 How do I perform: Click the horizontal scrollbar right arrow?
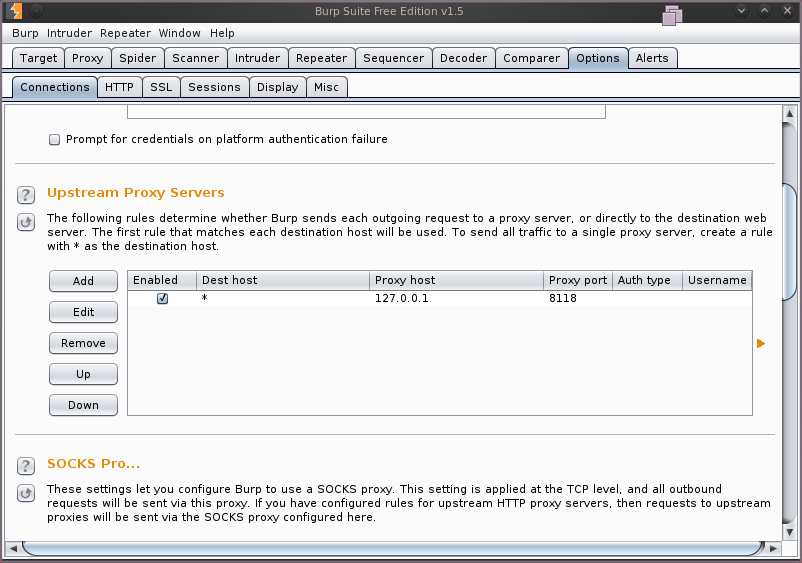[773, 548]
